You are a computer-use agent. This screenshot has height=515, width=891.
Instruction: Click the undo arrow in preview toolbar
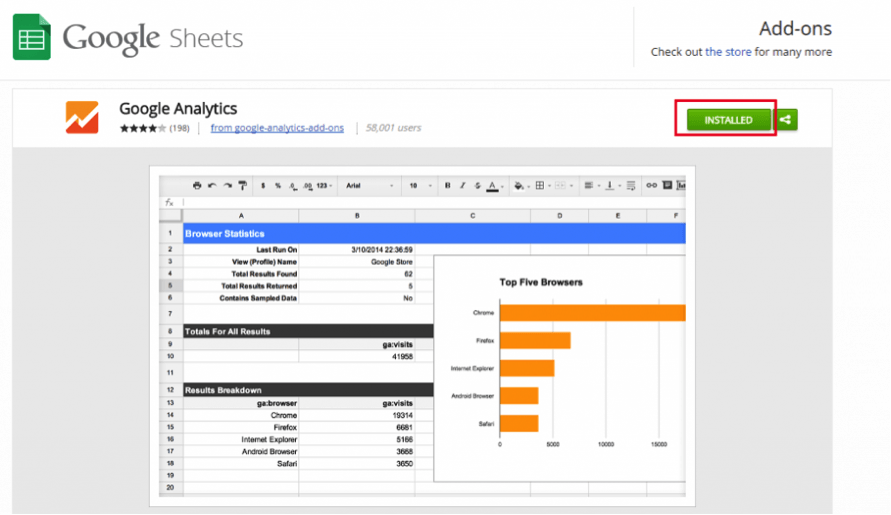click(x=212, y=185)
